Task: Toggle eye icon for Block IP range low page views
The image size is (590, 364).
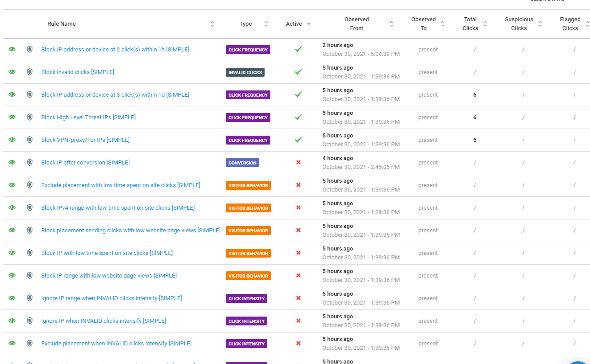Action: point(12,275)
